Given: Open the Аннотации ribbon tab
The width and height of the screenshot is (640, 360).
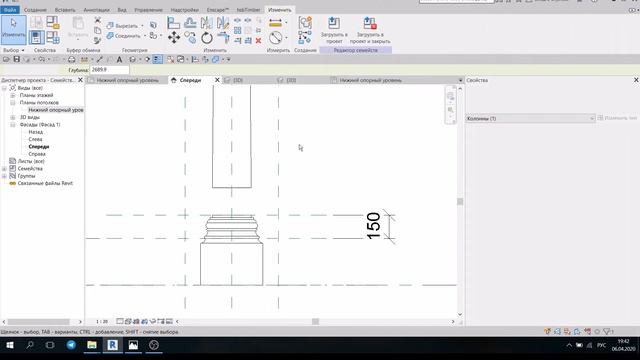Looking at the screenshot, I should click(x=96, y=10).
